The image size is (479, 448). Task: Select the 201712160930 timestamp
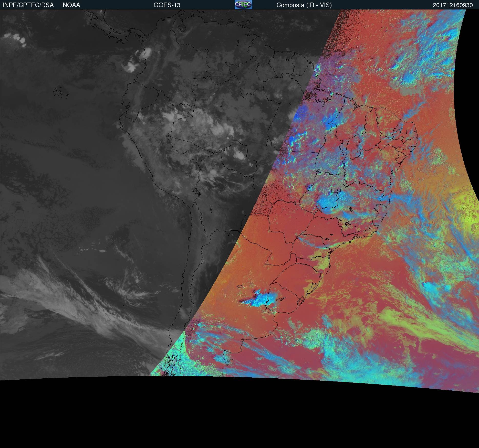[453, 5]
